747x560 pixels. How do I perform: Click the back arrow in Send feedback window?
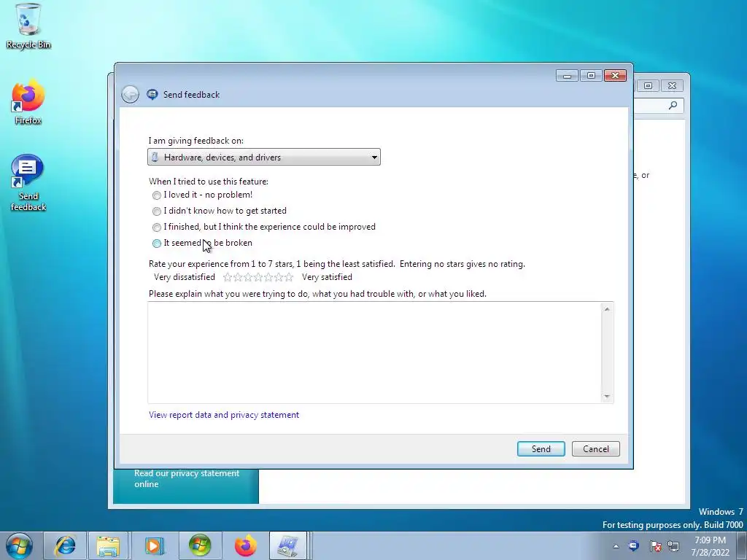pos(130,94)
